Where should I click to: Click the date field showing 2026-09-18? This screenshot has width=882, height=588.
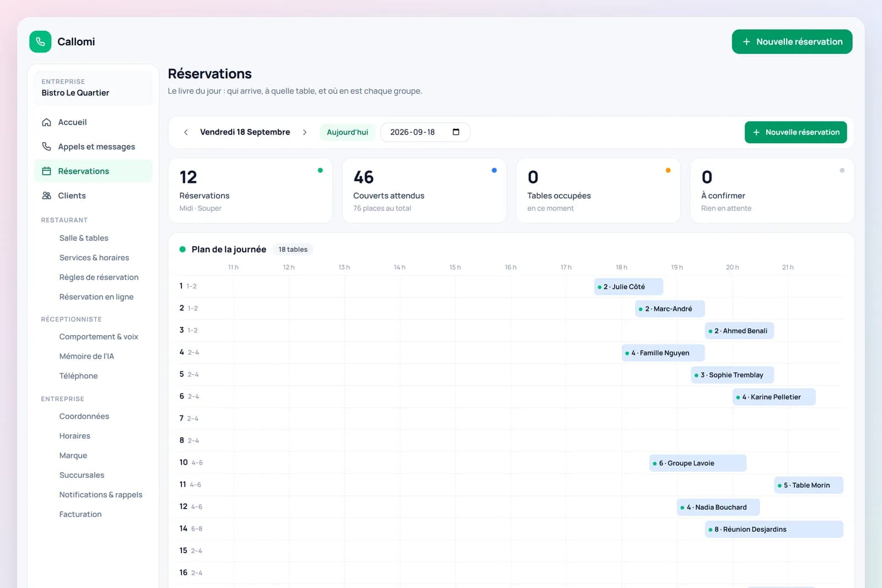pos(425,132)
